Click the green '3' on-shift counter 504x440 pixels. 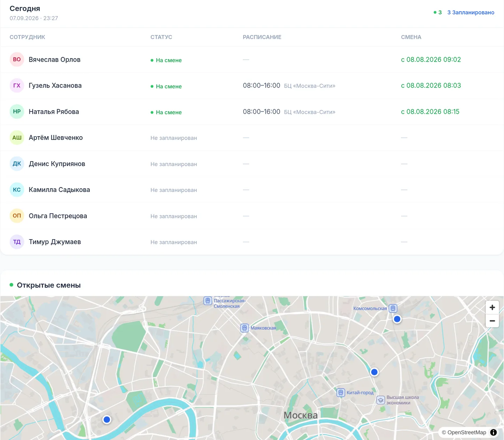pyautogui.click(x=437, y=12)
